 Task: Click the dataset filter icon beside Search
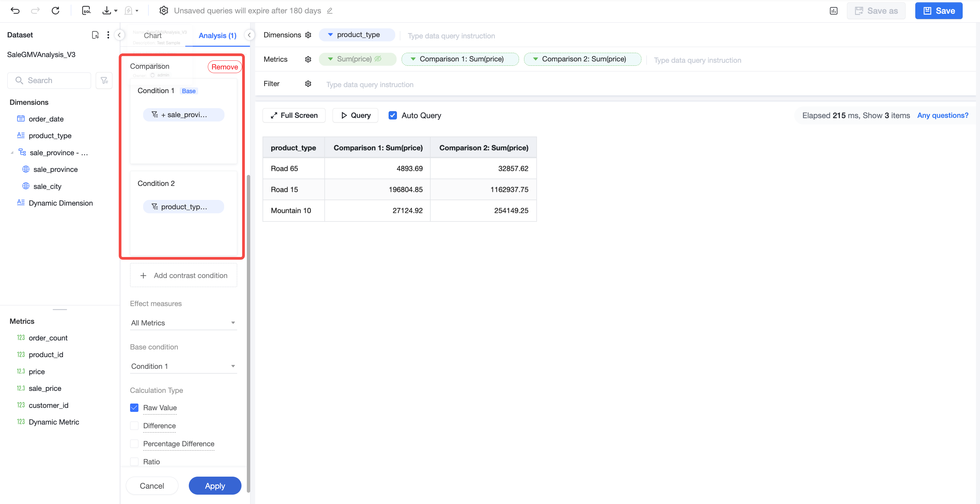click(104, 80)
